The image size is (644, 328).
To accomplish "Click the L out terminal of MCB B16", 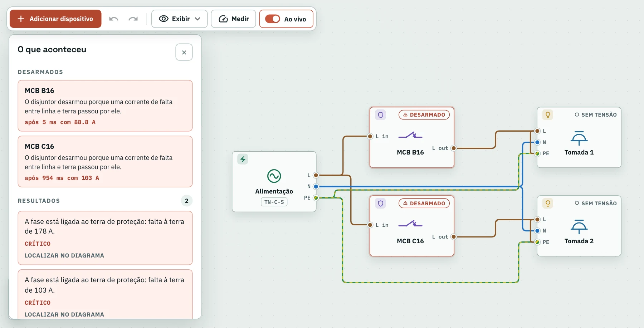I will pyautogui.click(x=454, y=148).
